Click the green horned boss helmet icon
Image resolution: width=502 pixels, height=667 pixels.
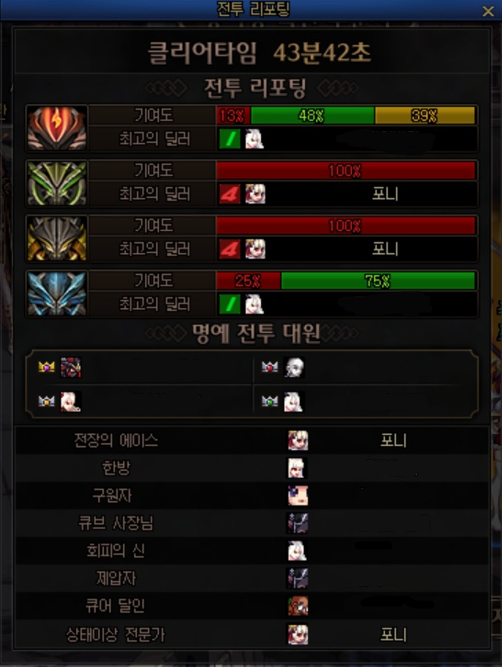(x=57, y=183)
